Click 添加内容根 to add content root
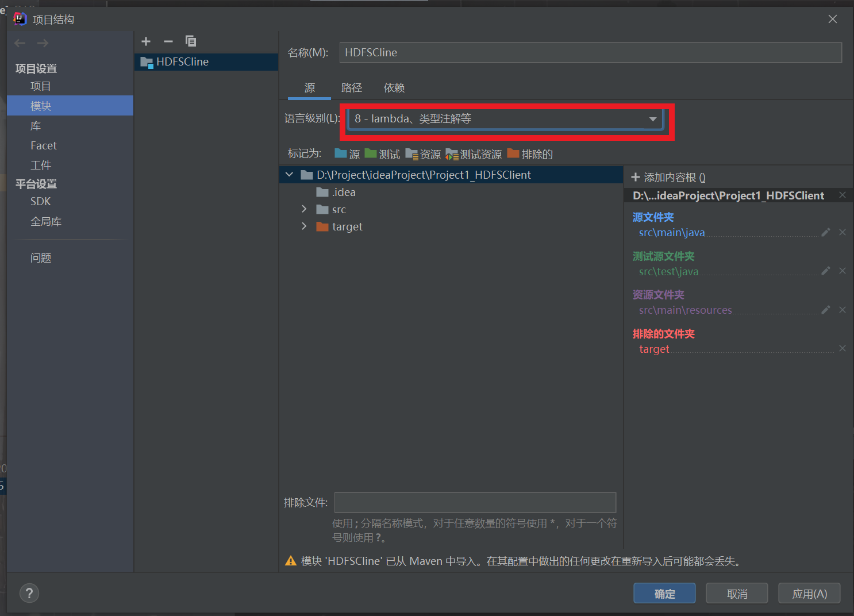Viewport: 854px width, 616px height. click(668, 178)
